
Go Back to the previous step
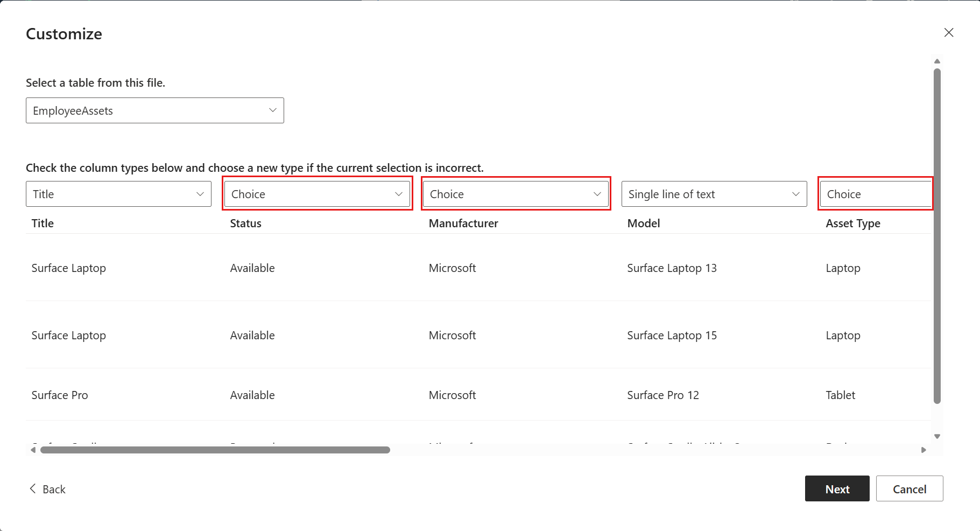click(x=47, y=489)
